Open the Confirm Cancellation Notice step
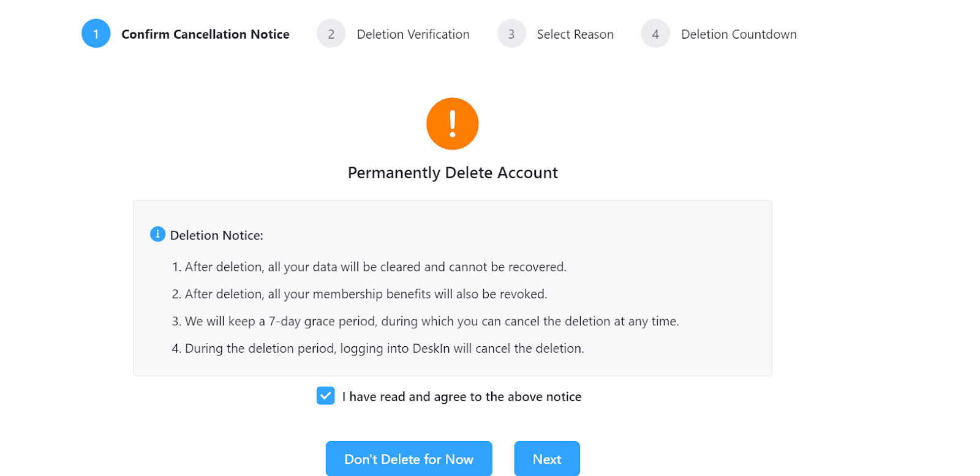 [x=205, y=34]
